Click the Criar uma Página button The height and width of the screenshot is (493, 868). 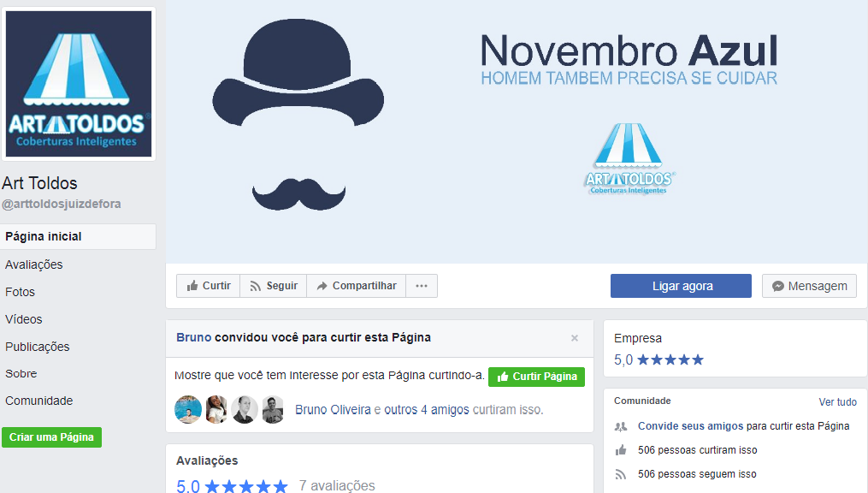pyautogui.click(x=51, y=437)
